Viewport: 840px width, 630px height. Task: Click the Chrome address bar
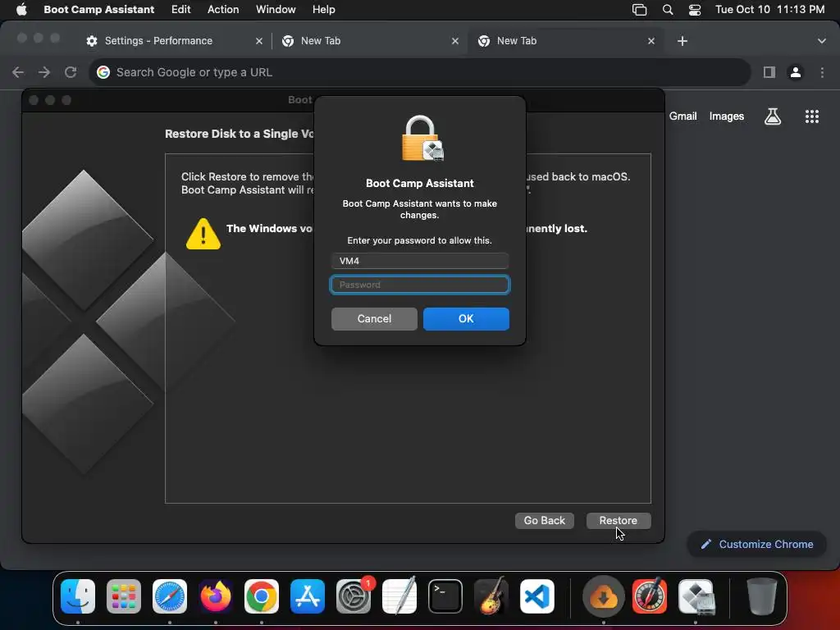tap(420, 72)
